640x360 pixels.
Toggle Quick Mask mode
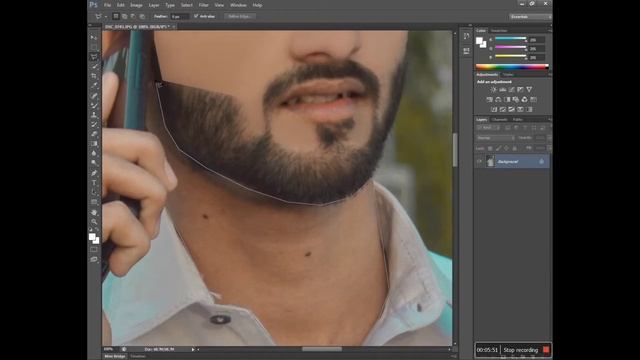coord(94,249)
